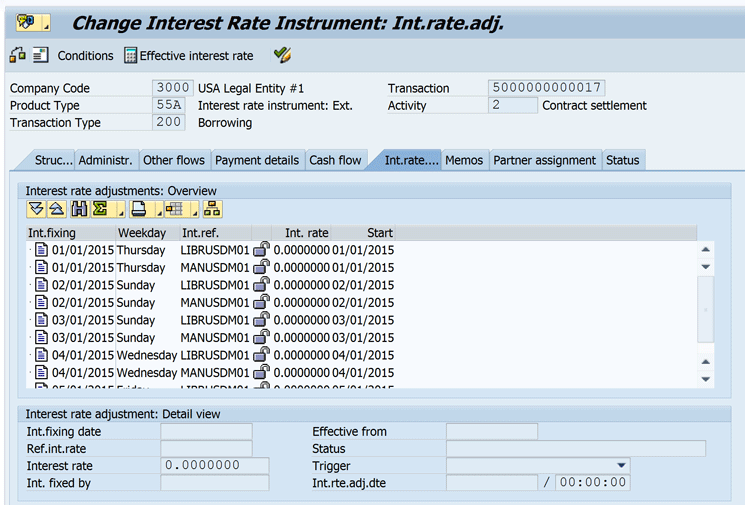Click the Collapse all nodes icon
Viewport: 745px width, 505px height.
(x=56, y=209)
